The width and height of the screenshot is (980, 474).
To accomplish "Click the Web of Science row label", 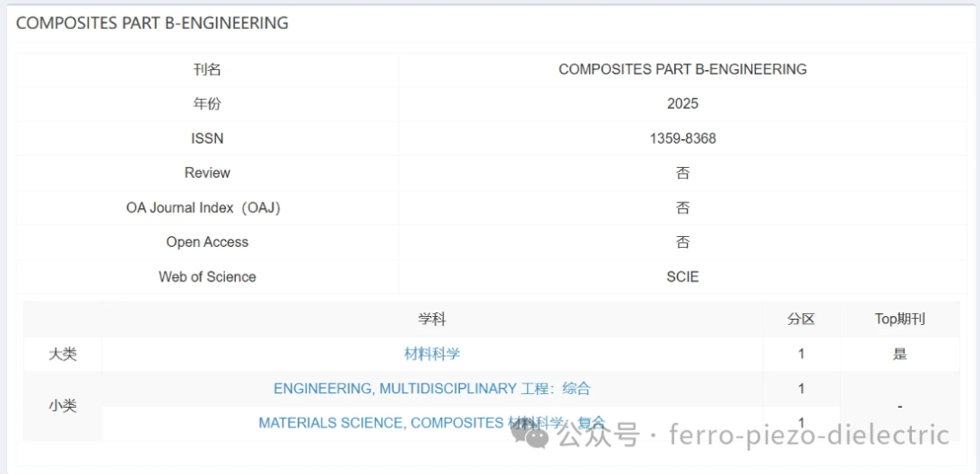I will coord(207,277).
